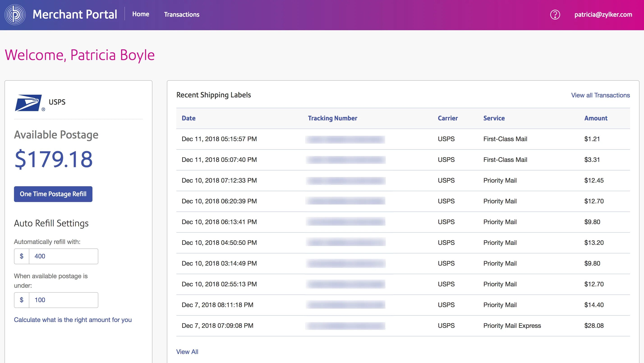Click the Service column header
Image resolution: width=644 pixels, height=363 pixels.
pyautogui.click(x=494, y=118)
